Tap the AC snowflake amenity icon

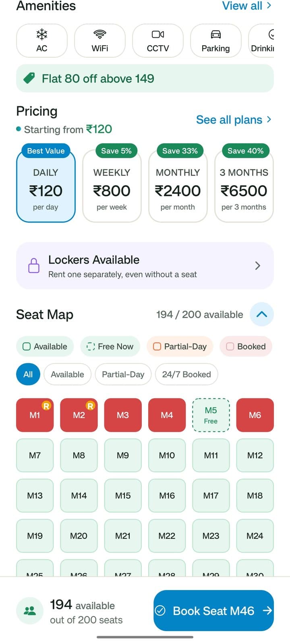coord(42,34)
